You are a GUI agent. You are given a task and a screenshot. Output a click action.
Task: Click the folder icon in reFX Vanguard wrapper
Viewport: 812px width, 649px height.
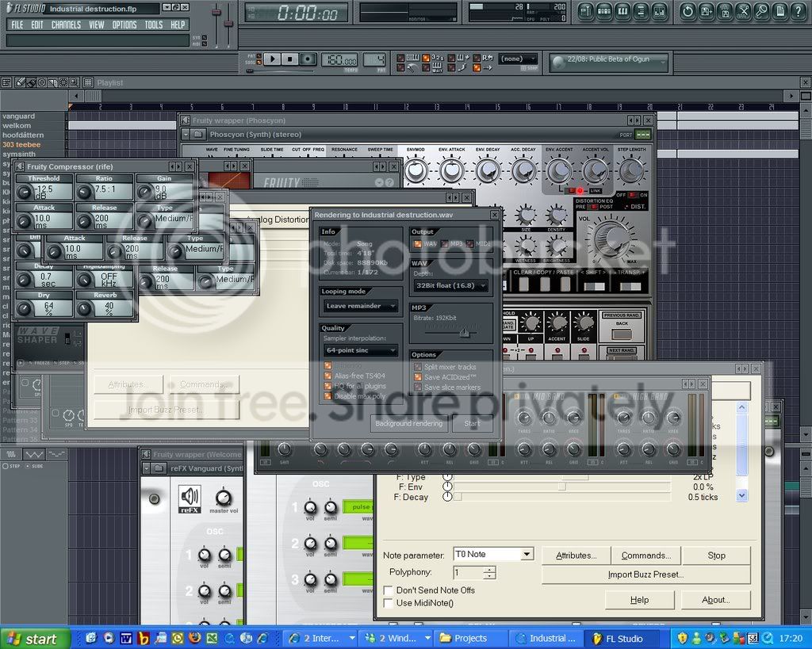(159, 468)
